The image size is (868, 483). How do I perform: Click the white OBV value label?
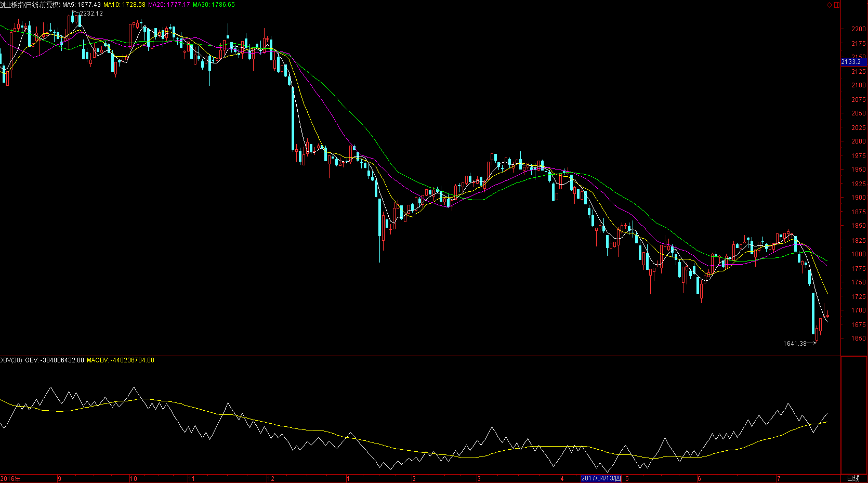pos(55,360)
